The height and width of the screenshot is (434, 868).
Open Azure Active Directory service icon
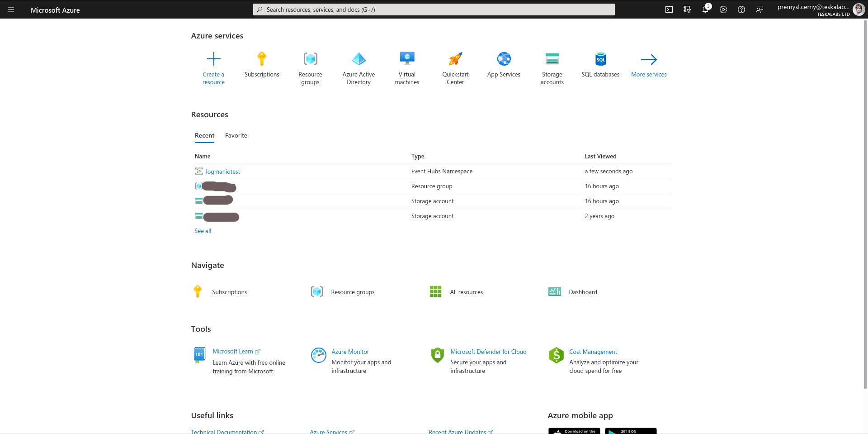pyautogui.click(x=359, y=59)
